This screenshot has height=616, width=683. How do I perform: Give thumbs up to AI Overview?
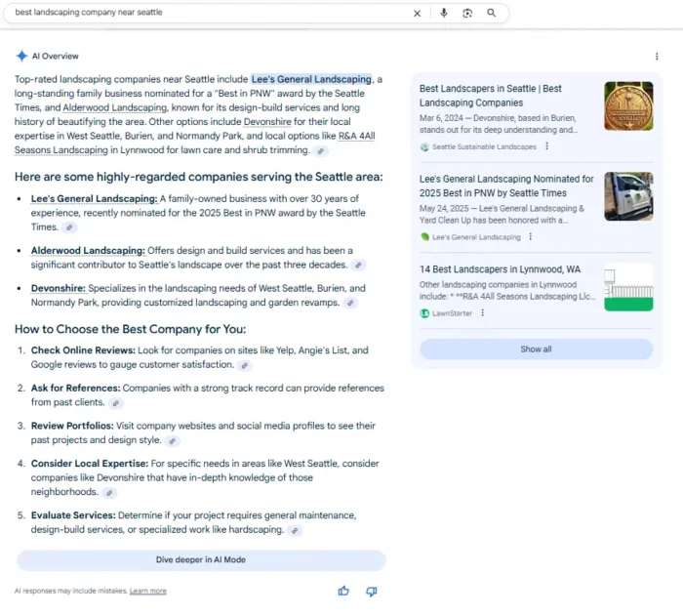(343, 591)
